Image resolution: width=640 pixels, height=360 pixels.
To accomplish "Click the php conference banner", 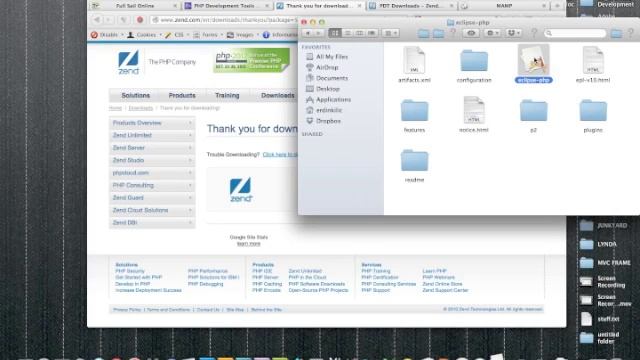I will click(251, 60).
